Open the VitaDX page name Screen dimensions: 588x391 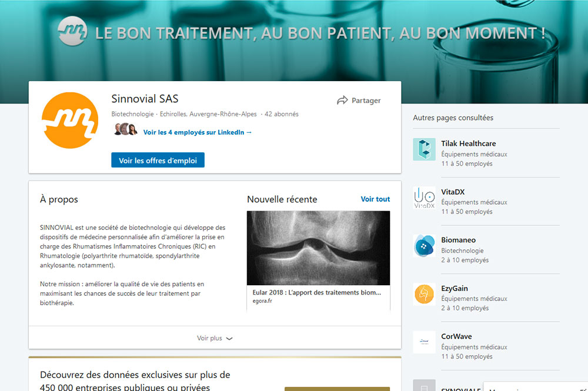click(453, 192)
